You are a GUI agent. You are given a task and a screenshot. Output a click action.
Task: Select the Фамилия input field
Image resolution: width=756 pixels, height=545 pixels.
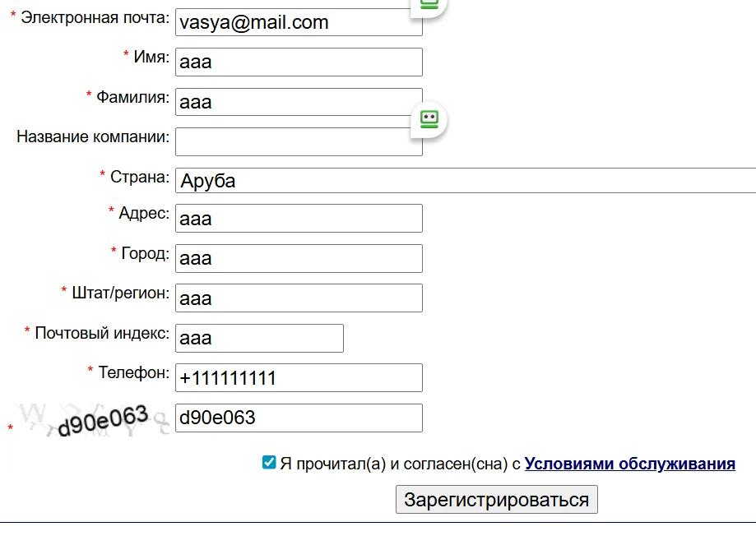[299, 102]
